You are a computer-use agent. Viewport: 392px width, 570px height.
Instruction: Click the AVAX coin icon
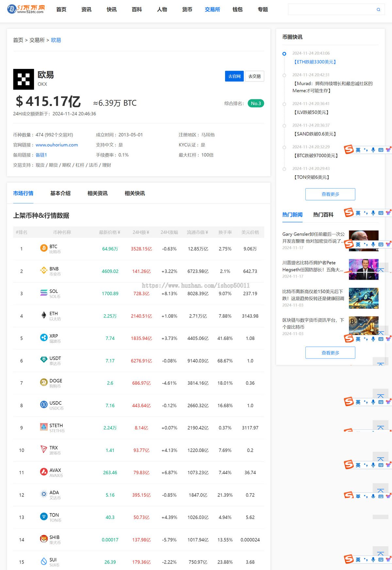[x=44, y=472]
